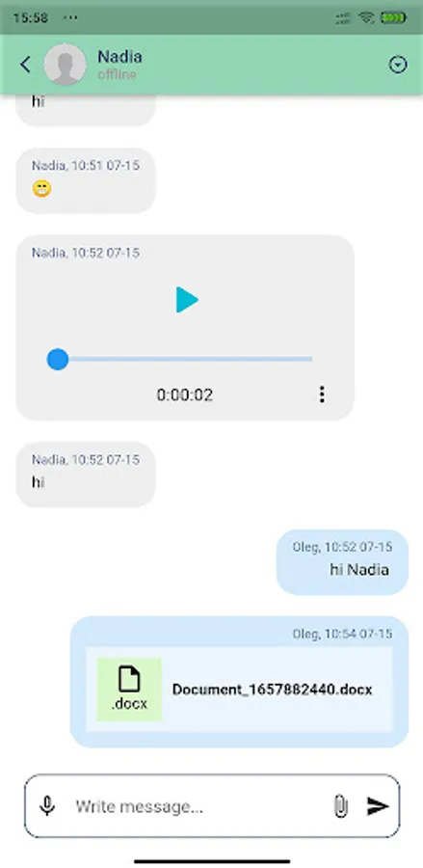Tap the audio track progress line
423x868 pixels.
185,360
